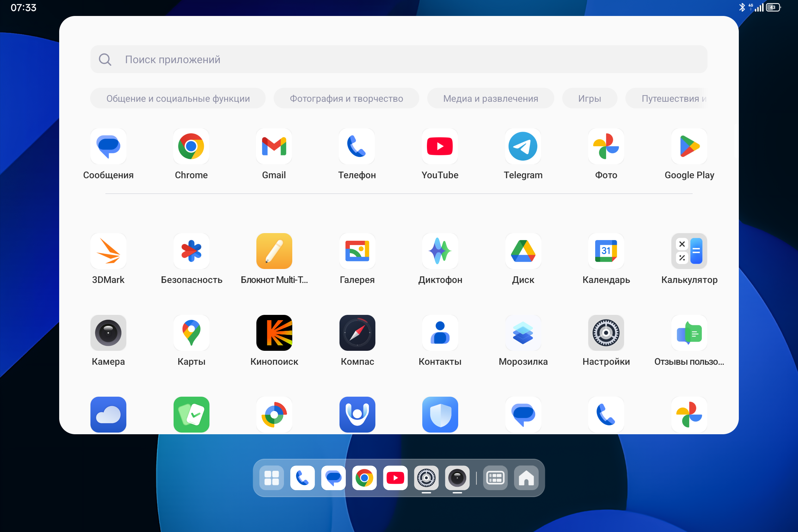
Task: Tap the Bluetooth icon in the status bar
Action: [x=742, y=7]
